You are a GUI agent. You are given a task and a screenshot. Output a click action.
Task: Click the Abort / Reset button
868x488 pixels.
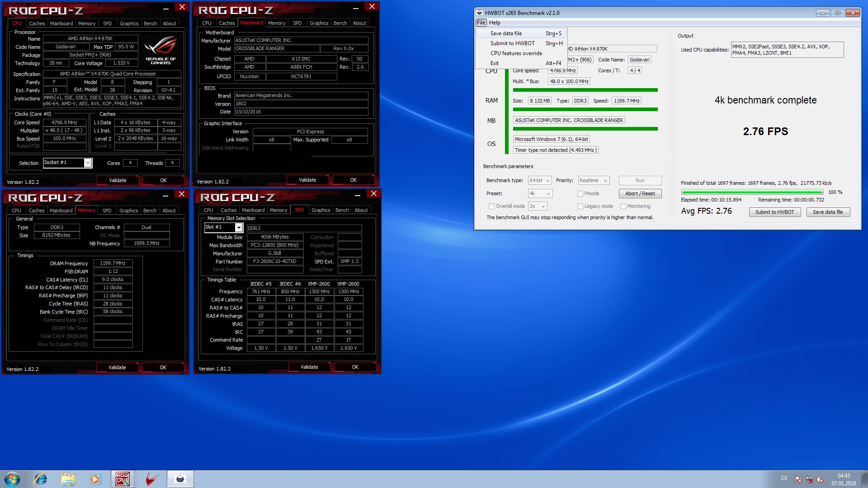[640, 193]
